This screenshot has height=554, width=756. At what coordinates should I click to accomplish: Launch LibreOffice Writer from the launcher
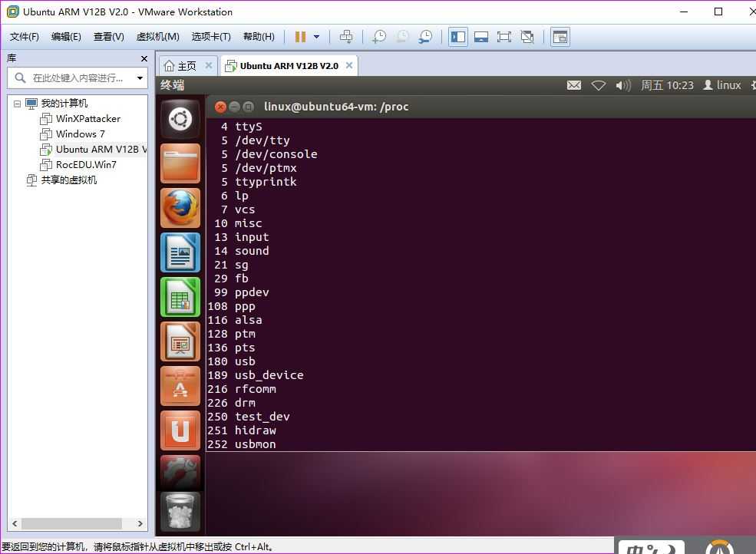point(180,252)
